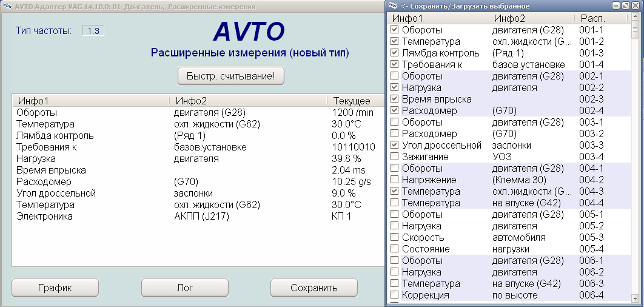The width and height of the screenshot is (644, 307).
Task: Click the Сохранить button
Action: 314,288
